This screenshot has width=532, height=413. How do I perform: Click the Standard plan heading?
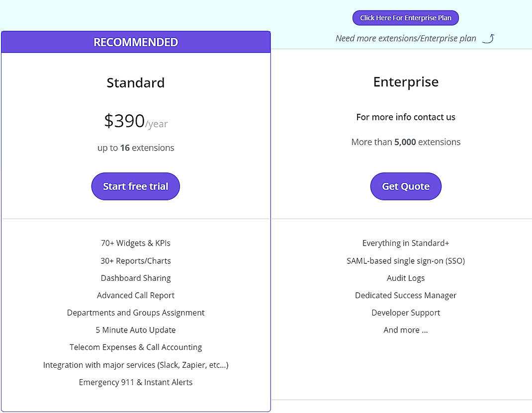tap(135, 83)
